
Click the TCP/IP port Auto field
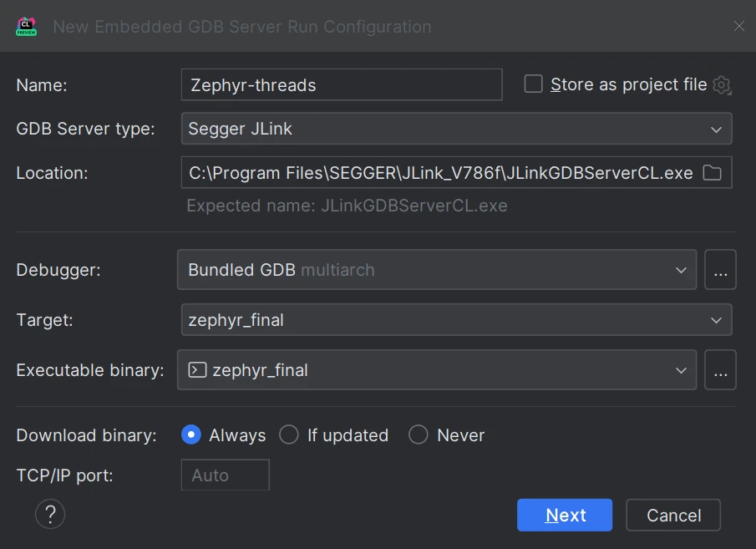click(x=226, y=475)
